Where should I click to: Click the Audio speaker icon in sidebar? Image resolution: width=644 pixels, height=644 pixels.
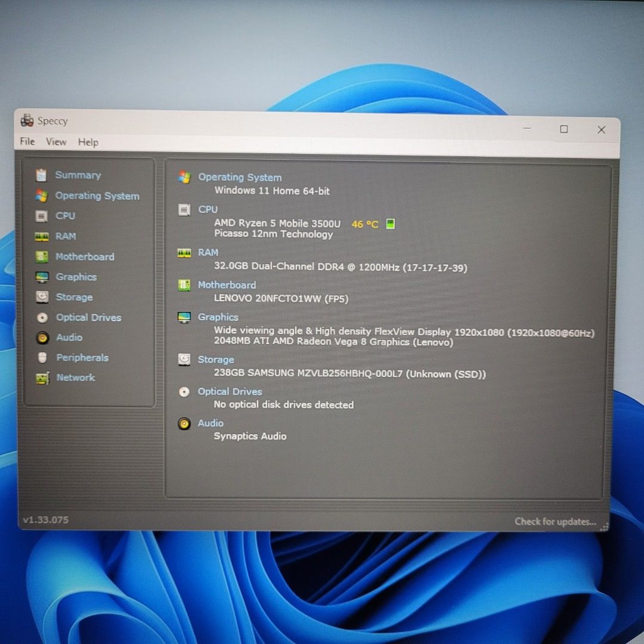point(42,338)
